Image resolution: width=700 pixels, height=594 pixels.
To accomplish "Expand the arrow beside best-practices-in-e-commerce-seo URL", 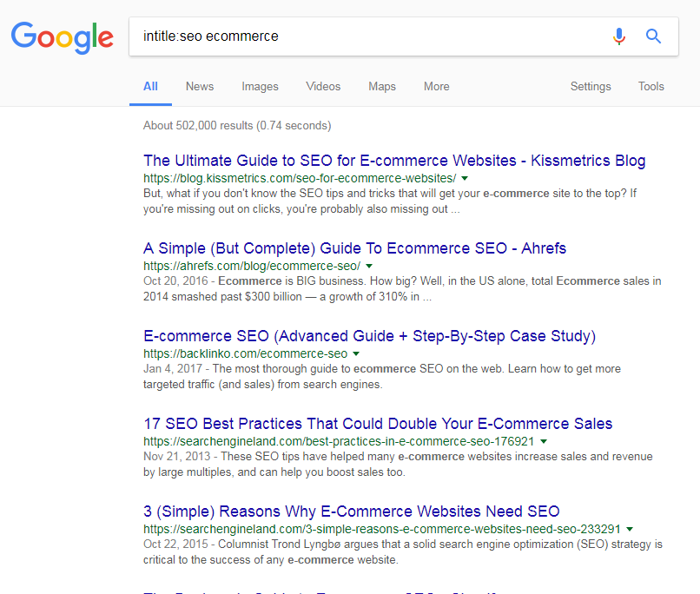I will tap(544, 442).
